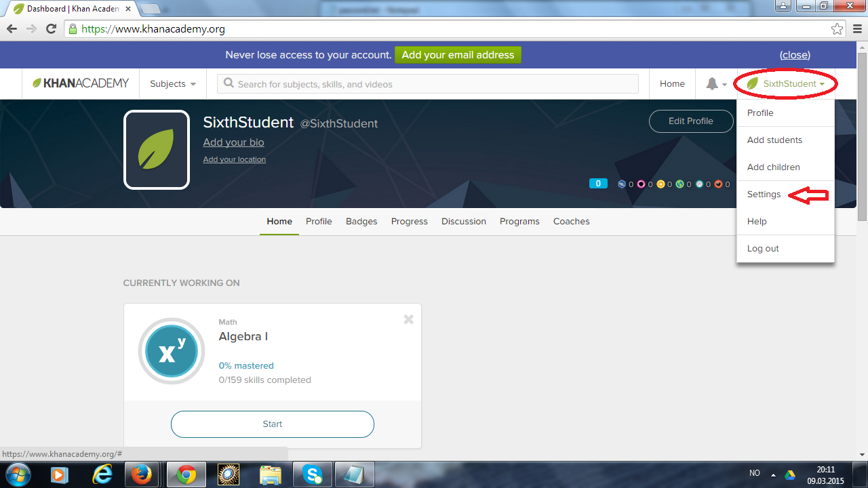Bookmark page with the star icon
868x488 pixels.
837,29
